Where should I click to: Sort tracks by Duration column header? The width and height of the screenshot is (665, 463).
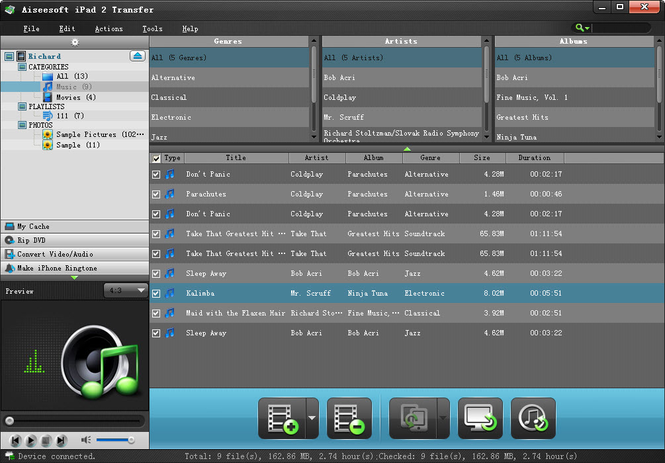point(534,158)
